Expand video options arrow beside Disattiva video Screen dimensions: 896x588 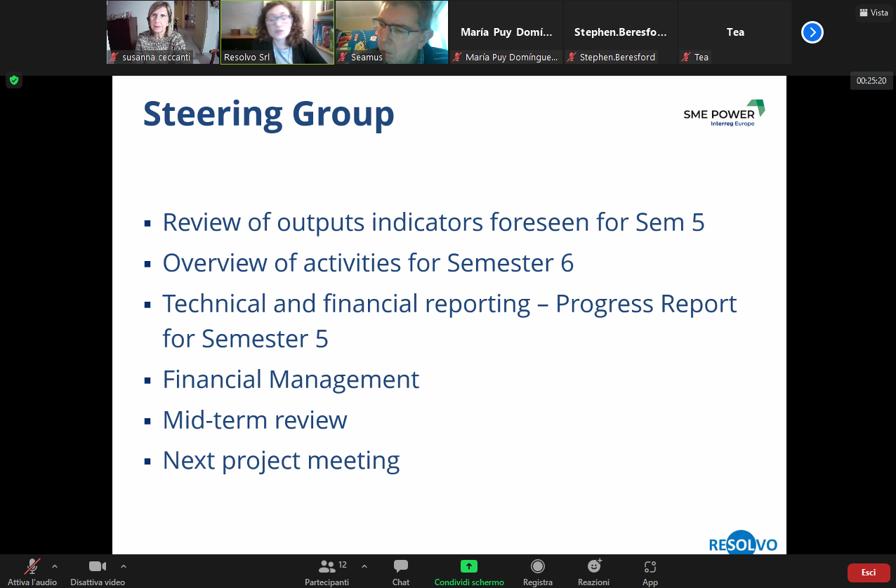point(124,566)
